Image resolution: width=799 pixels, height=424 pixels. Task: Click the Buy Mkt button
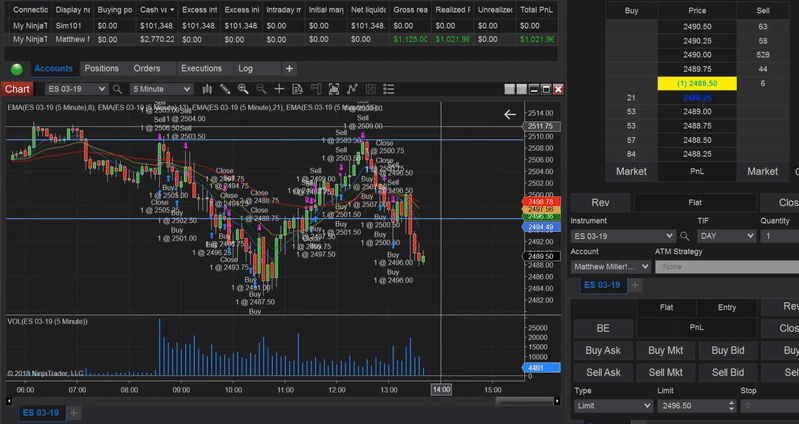tap(665, 351)
